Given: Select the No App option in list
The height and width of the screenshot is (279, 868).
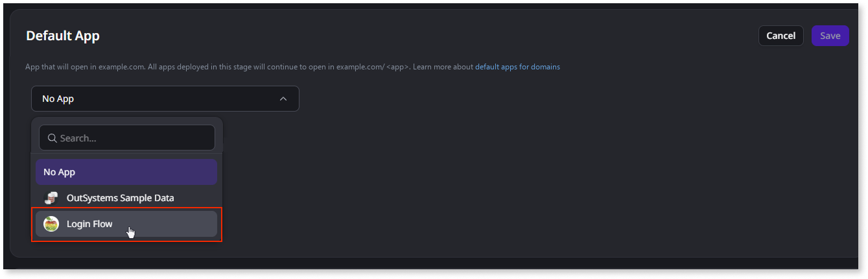Looking at the screenshot, I should (126, 172).
